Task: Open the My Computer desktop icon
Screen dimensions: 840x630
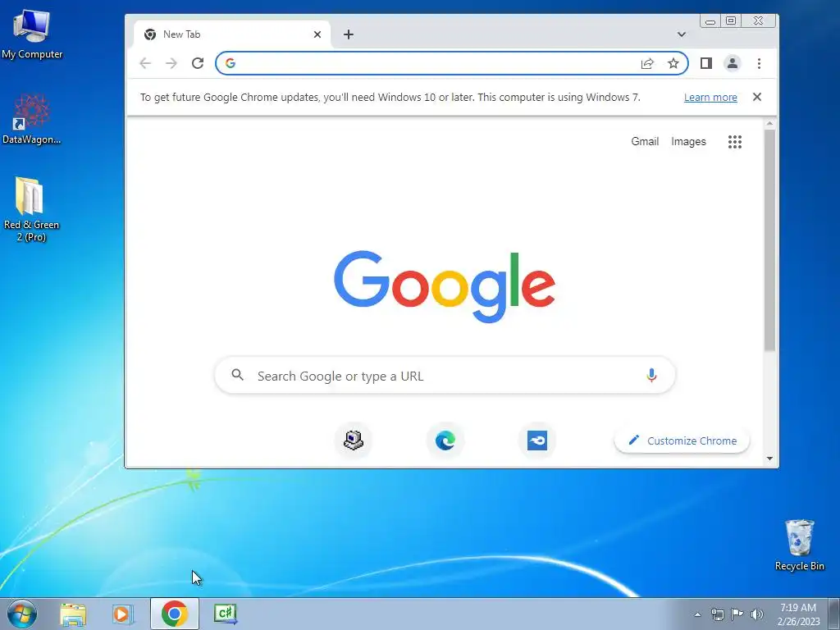Action: [32, 33]
